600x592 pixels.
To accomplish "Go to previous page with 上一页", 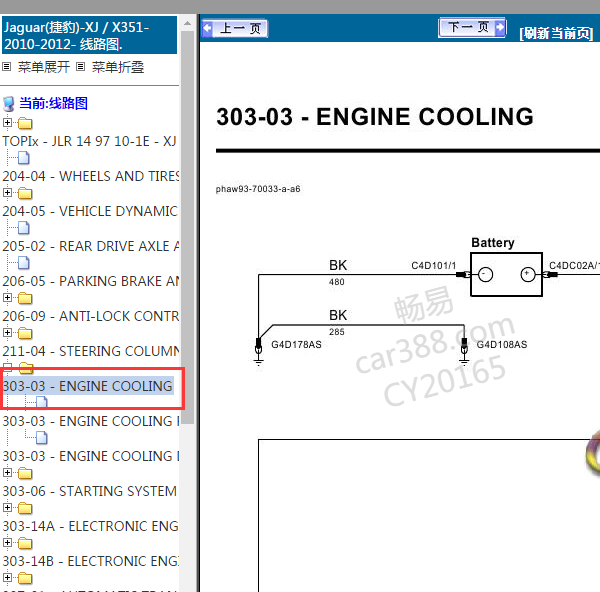I will pos(235,28).
